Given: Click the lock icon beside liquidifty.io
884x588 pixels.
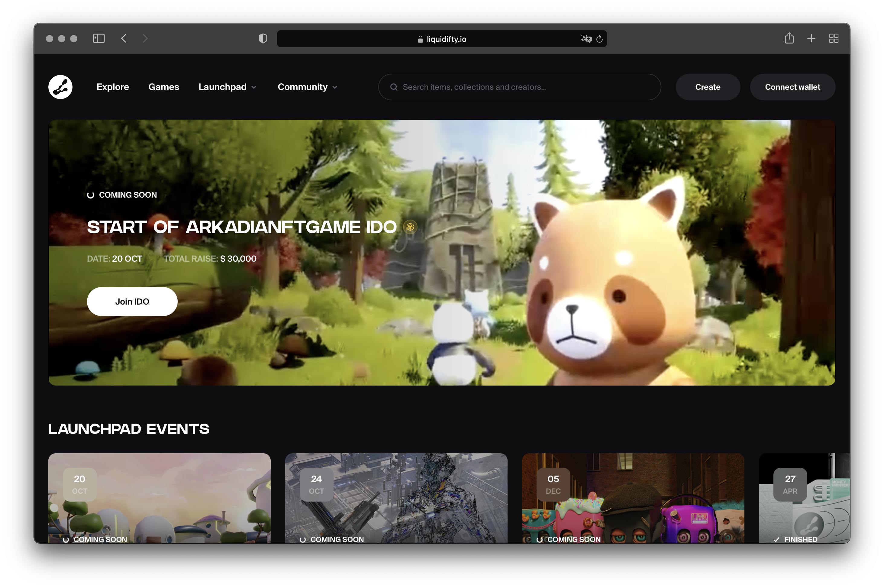Looking at the screenshot, I should [420, 39].
